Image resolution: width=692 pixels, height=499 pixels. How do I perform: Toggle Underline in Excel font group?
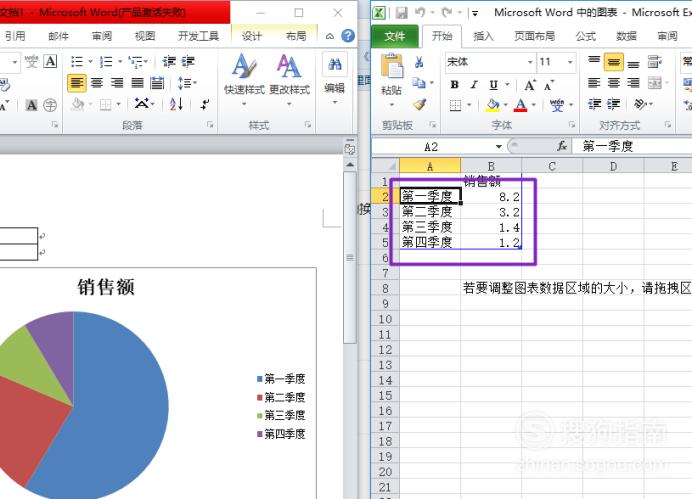tap(493, 84)
